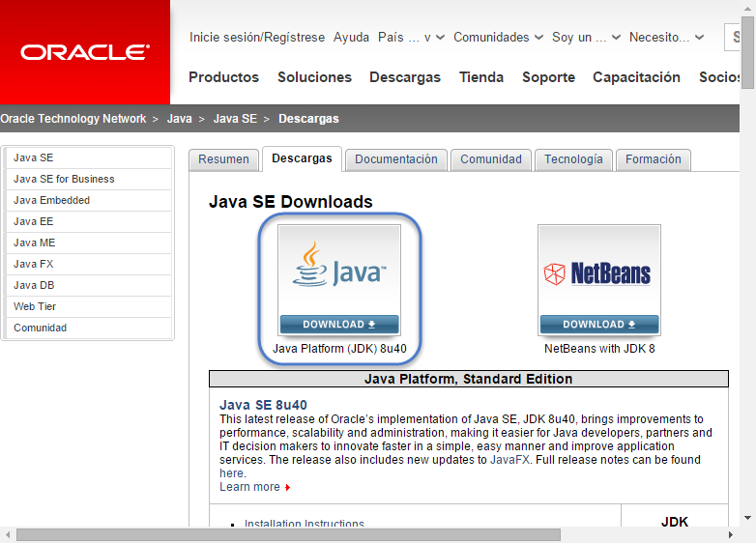The image size is (756, 543).
Task: Open Java EE sidebar item
Action: click(x=88, y=221)
